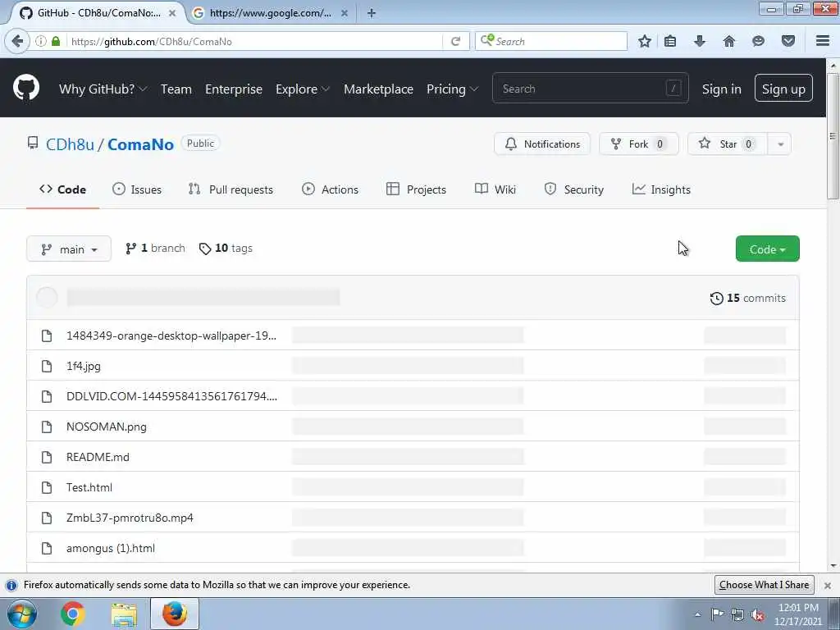Click the file icon beside NOSOMAN.png
The width and height of the screenshot is (840, 630).
pyautogui.click(x=47, y=427)
